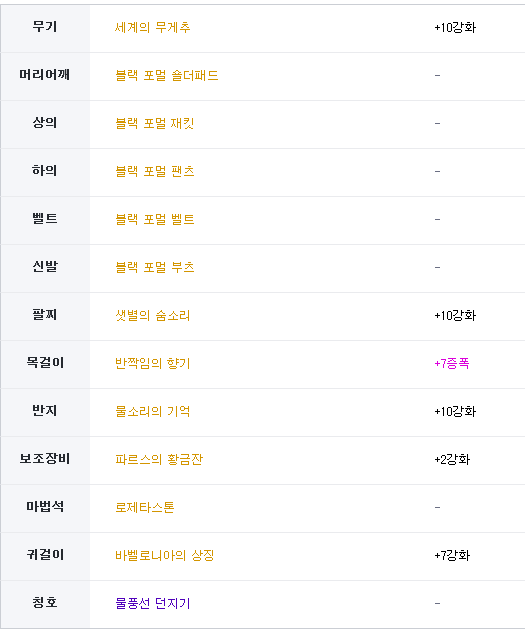Open the 샛별의 숨소리 bracelet link
The image size is (525, 631).
(152, 316)
